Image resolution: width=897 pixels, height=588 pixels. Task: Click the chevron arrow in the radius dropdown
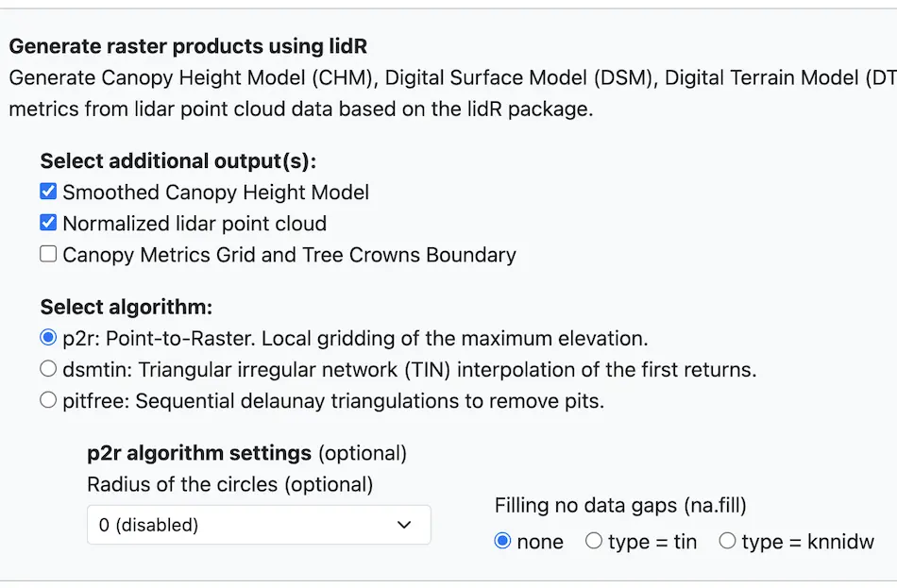point(404,525)
